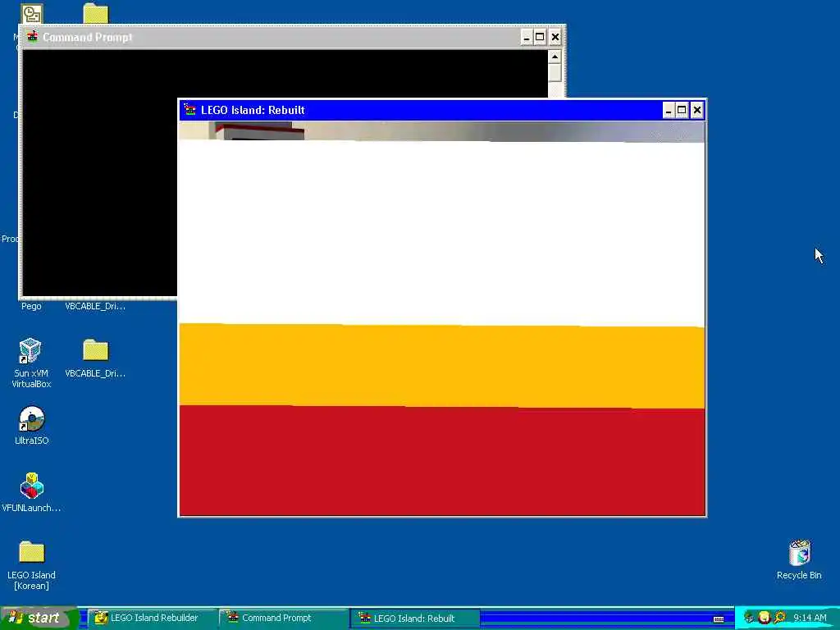Click the 9:14 AM system clock
Viewport: 840px width, 630px height.
click(810, 618)
